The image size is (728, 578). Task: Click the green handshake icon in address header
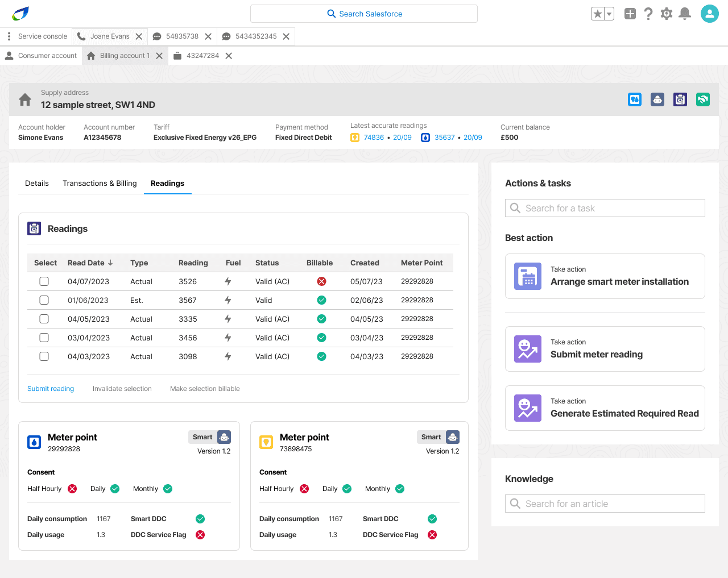point(703,99)
